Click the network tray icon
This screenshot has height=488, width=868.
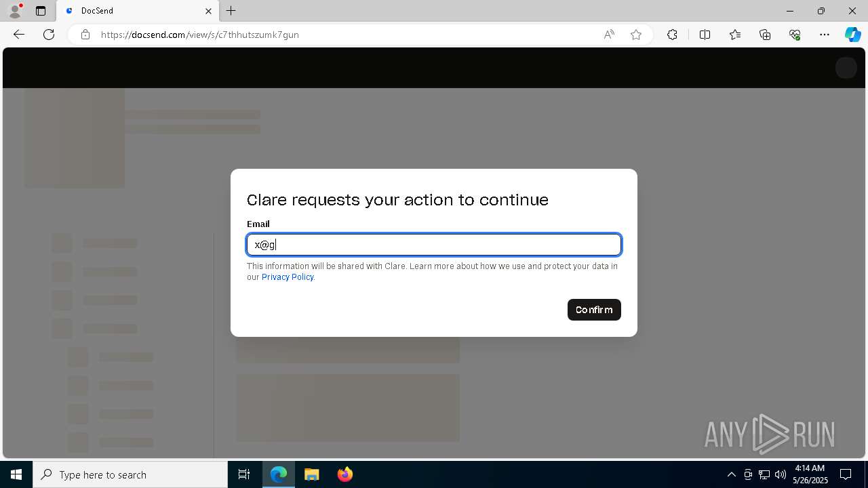(764, 474)
